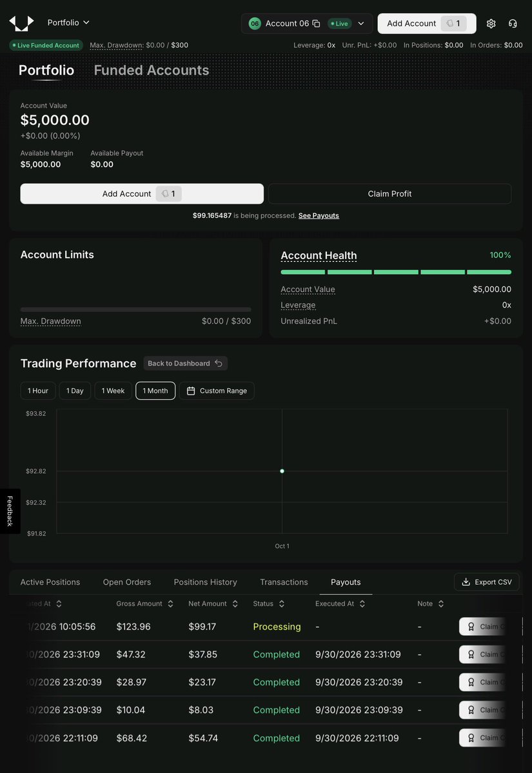Click the Account Value label in Account Health
This screenshot has width=532, height=773.
point(308,289)
